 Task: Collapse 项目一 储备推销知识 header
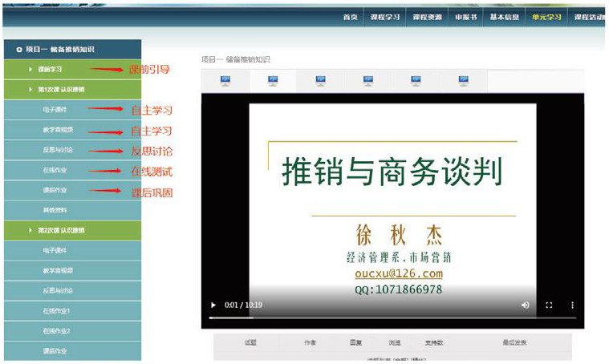point(59,49)
